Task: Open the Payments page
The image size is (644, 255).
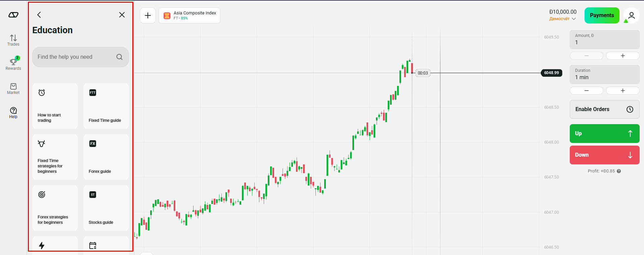Action: tap(602, 15)
